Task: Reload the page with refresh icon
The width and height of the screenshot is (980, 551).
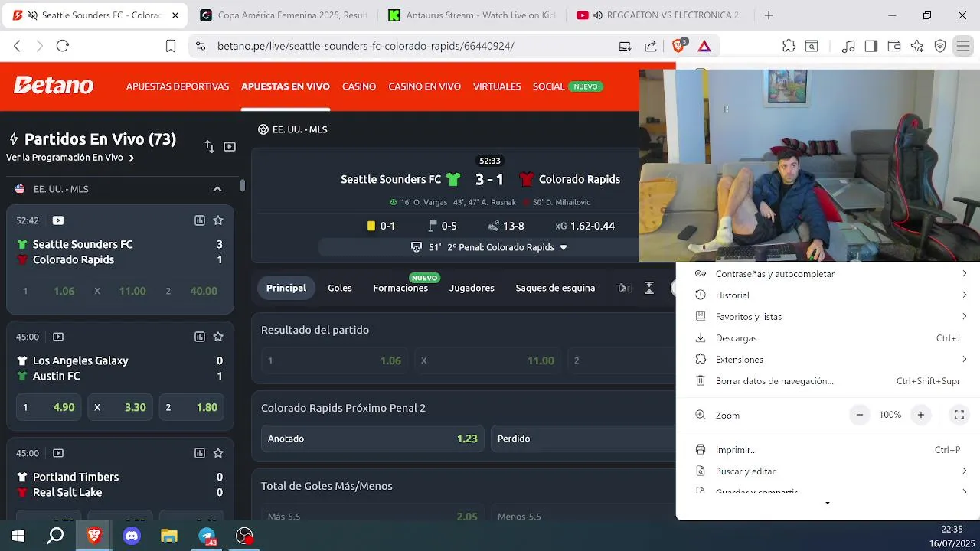Action: pyautogui.click(x=63, y=46)
